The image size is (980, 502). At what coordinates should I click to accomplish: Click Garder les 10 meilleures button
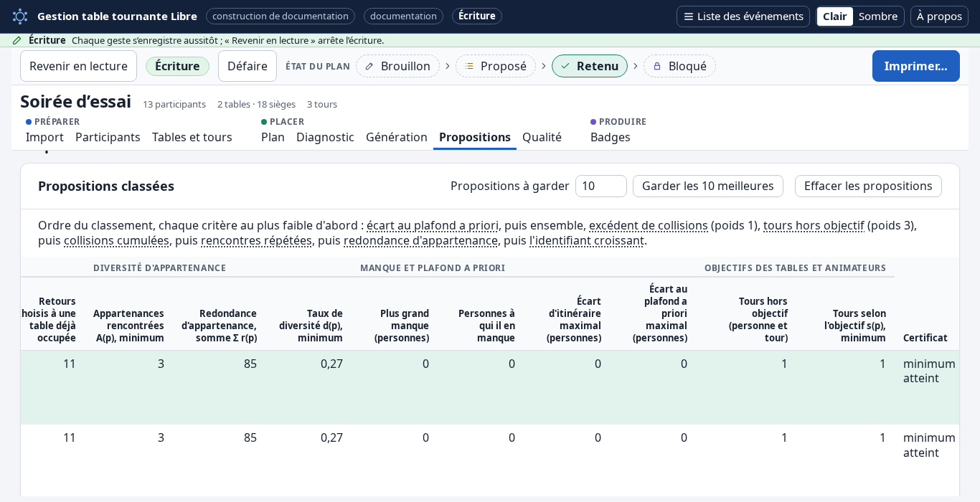pos(708,186)
